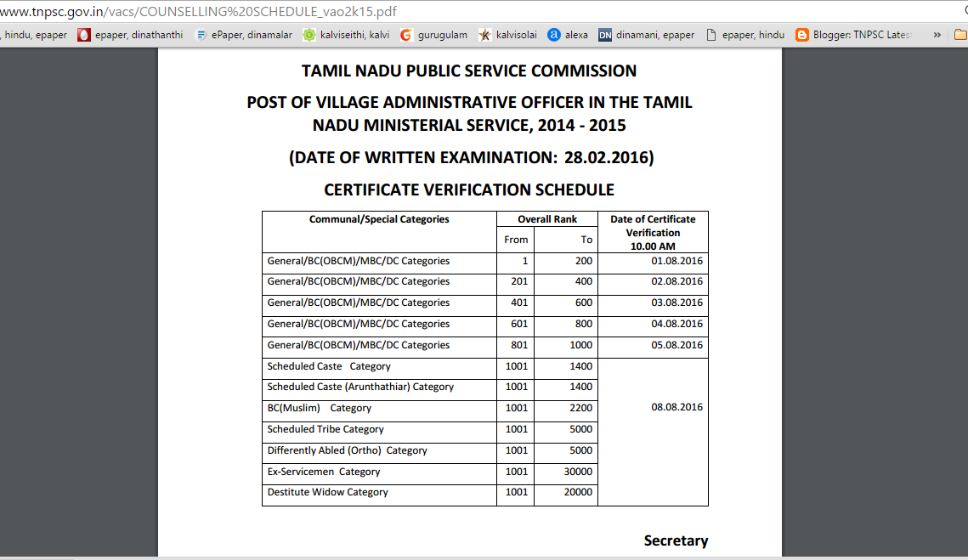Open the 'kalviseithi, kalvi' bookmark
The width and height of the screenshot is (968, 560).
tap(347, 35)
